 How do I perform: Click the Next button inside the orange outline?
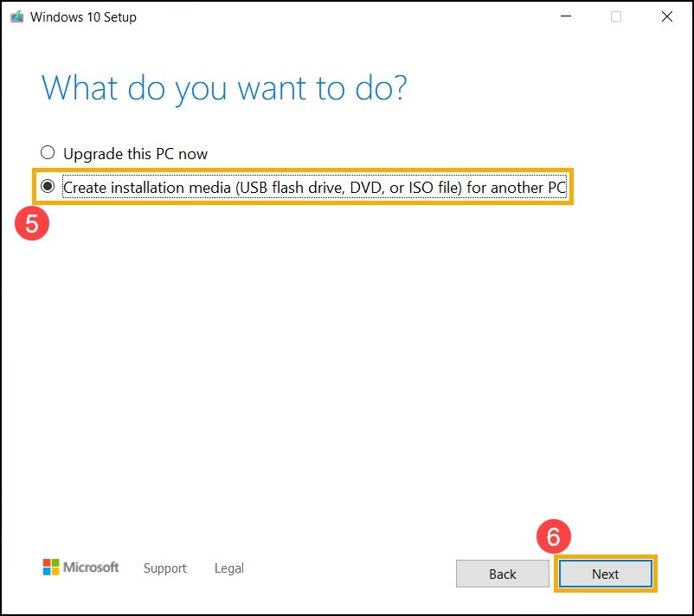tap(605, 574)
